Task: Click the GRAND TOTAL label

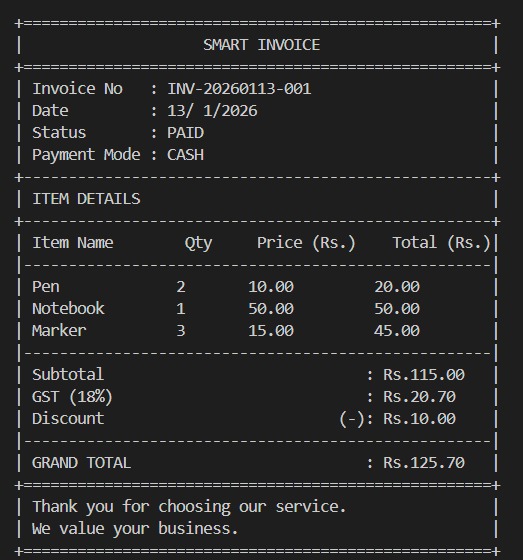Action: 81,463
